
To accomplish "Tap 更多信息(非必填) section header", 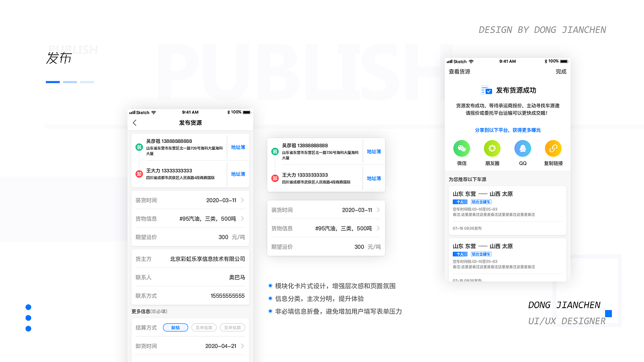I will click(x=149, y=311).
